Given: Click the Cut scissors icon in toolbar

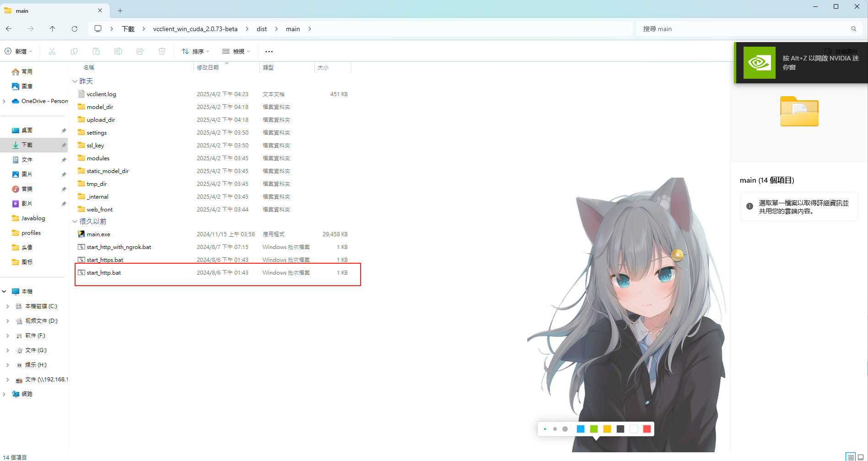Looking at the screenshot, I should [x=52, y=51].
